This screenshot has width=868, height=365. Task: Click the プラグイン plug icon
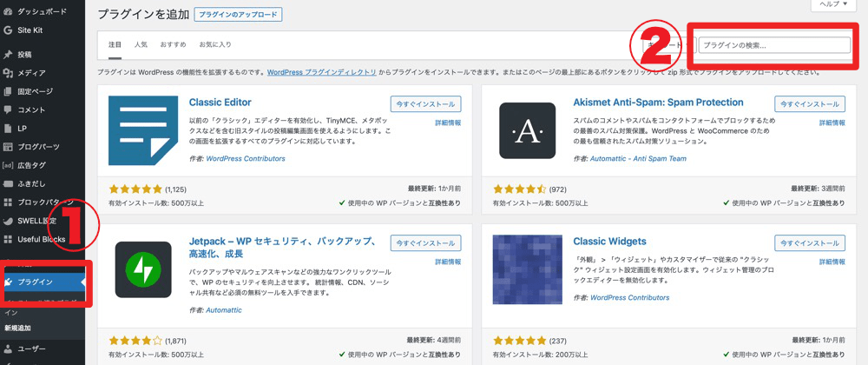8,282
